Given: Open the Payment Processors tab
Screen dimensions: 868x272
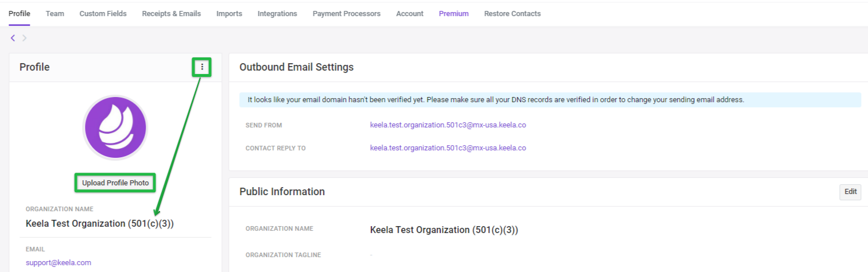Looking at the screenshot, I should (347, 13).
